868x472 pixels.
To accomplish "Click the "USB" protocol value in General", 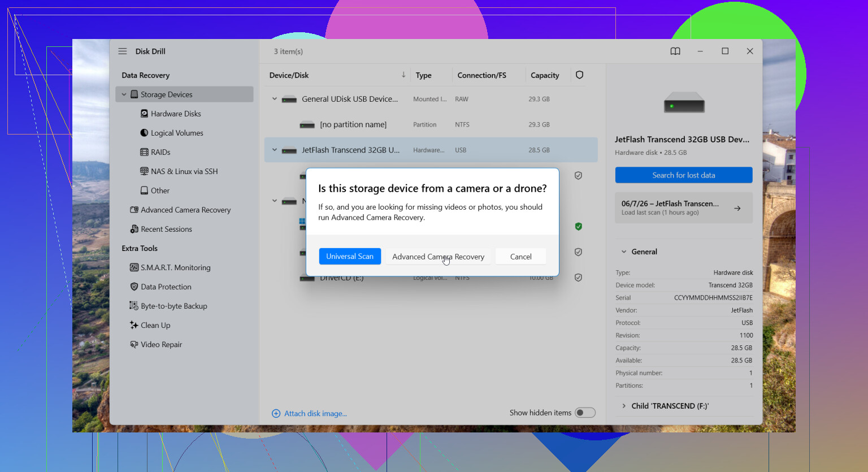I will (747, 323).
